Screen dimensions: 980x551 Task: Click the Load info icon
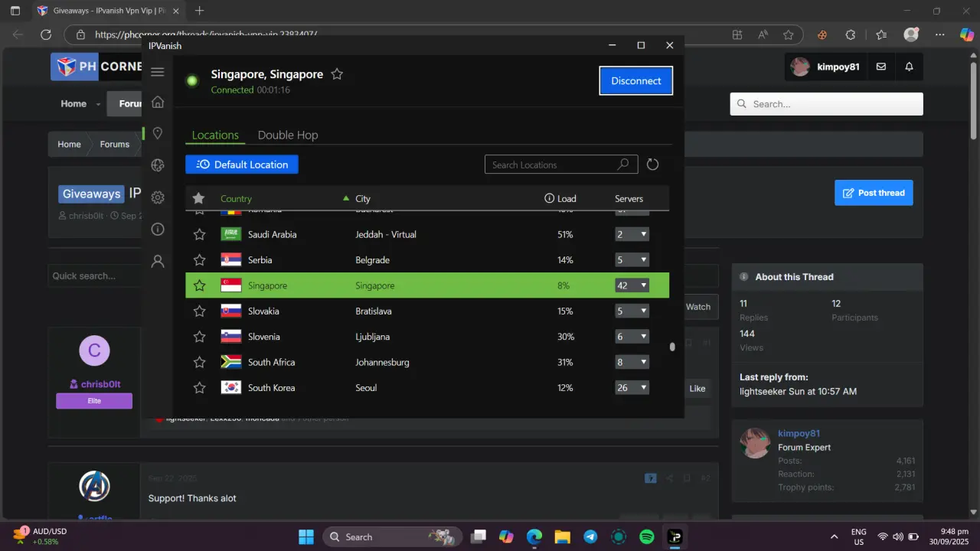(x=549, y=198)
